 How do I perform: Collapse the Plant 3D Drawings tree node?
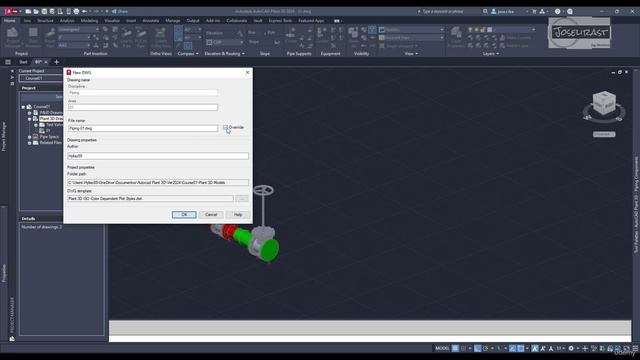coord(29,119)
